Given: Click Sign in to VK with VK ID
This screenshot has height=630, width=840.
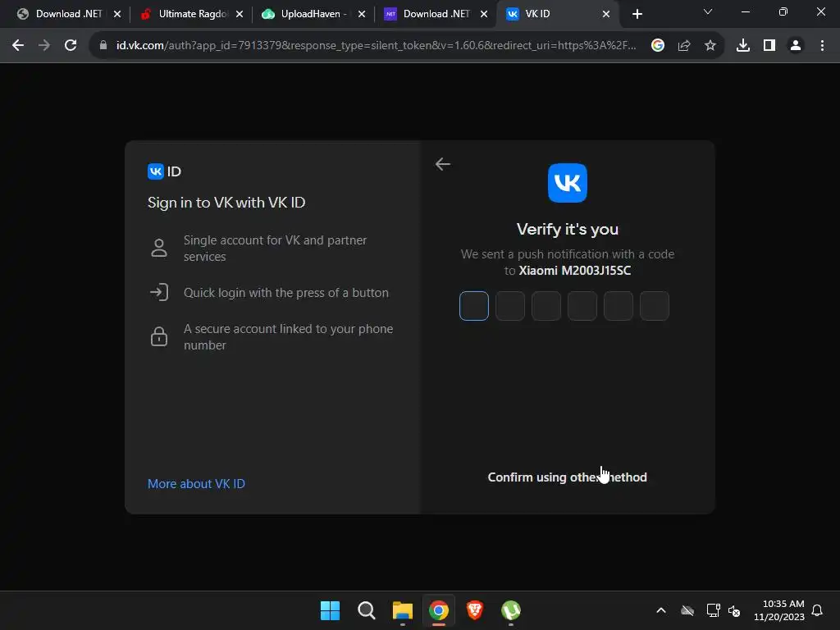Looking at the screenshot, I should [x=226, y=203].
